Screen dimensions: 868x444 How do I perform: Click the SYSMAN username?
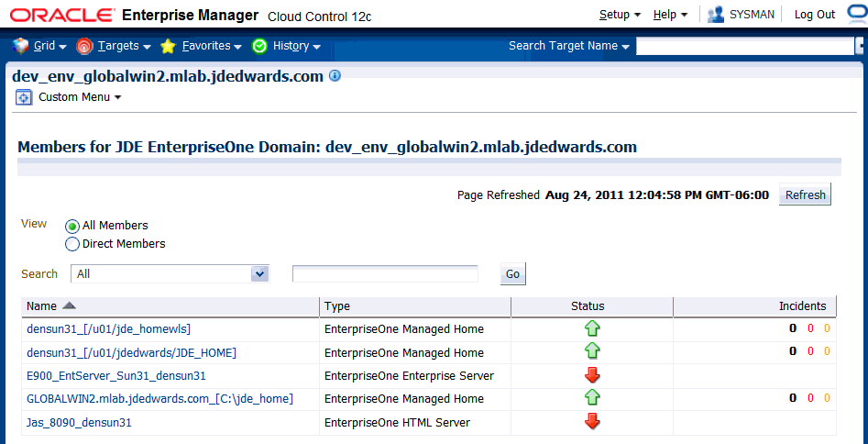752,15
